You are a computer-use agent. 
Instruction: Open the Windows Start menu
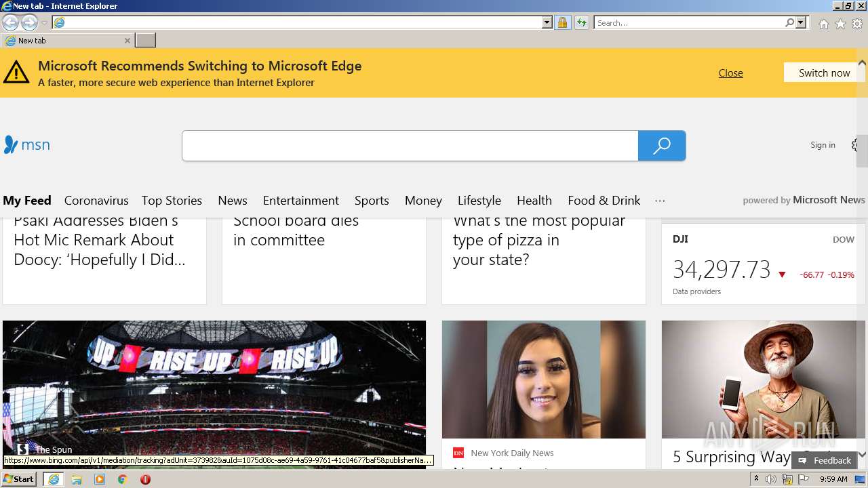click(x=18, y=479)
